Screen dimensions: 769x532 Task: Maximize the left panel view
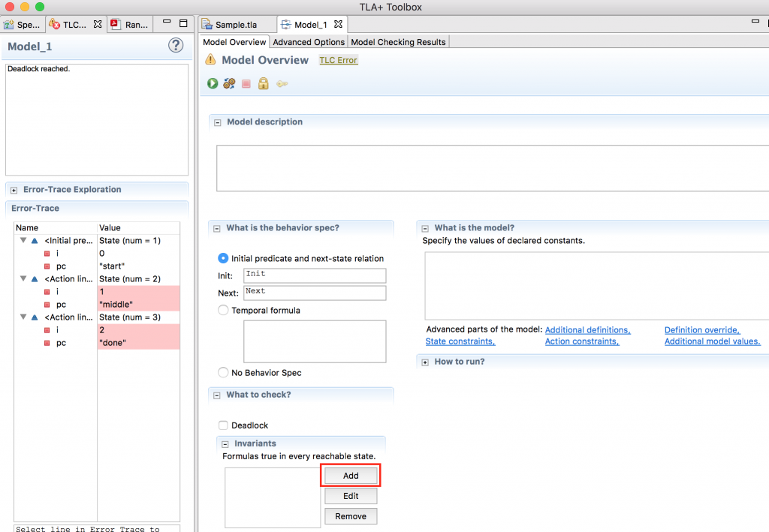pyautogui.click(x=183, y=23)
